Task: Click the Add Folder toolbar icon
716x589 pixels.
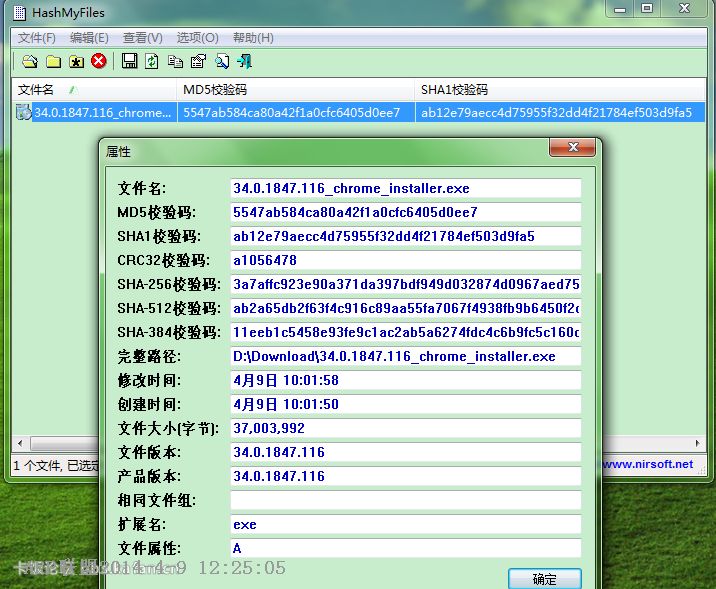Action: tap(53, 61)
